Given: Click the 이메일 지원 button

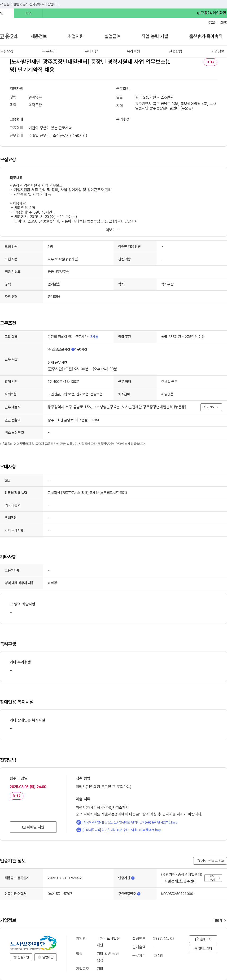Looking at the screenshot, I should pos(33,827).
